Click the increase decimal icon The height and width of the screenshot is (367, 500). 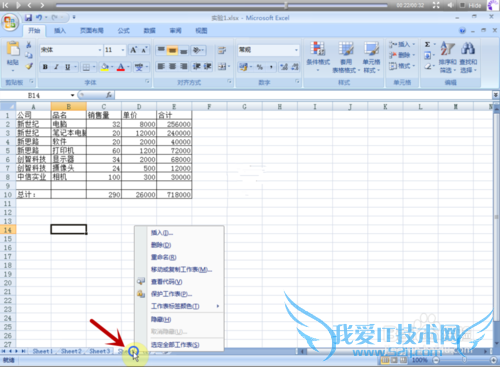click(x=284, y=67)
